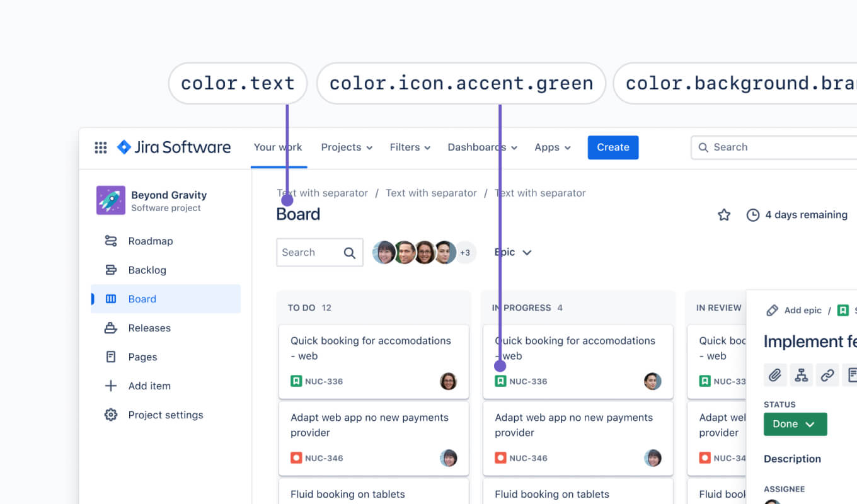857x504 pixels.
Task: Toggle the star to favorite the board
Action: click(723, 214)
